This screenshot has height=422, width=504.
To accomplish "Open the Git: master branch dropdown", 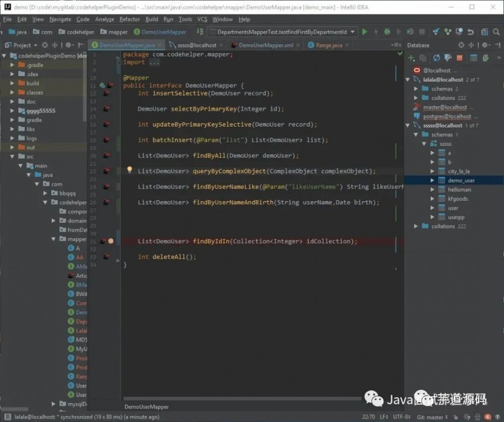I will point(433,417).
